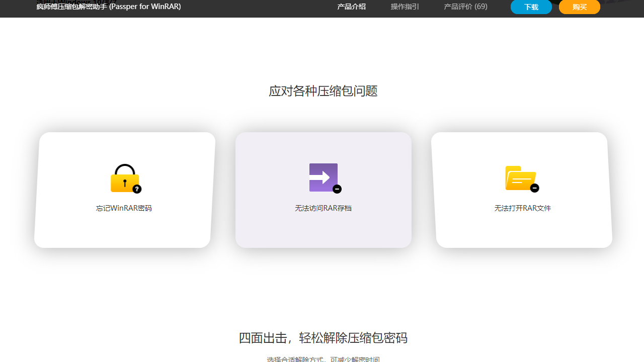
Task: Open 产品评价 (69) reviews page
Action: click(x=465, y=7)
